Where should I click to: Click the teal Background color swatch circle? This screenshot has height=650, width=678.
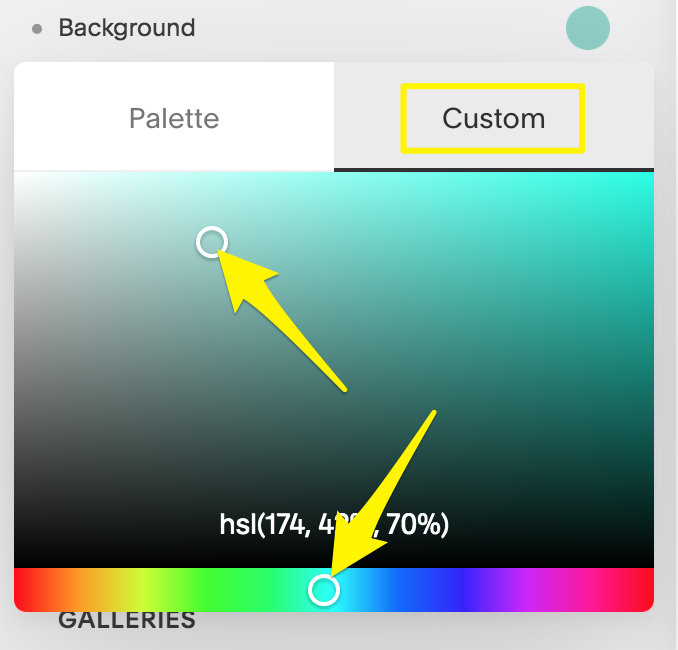(587, 28)
